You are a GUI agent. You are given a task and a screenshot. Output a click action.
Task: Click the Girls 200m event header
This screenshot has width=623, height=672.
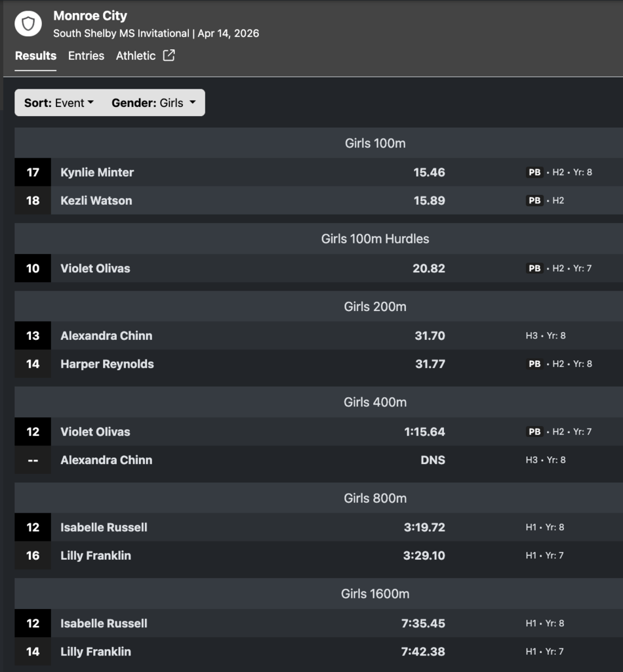tap(375, 306)
